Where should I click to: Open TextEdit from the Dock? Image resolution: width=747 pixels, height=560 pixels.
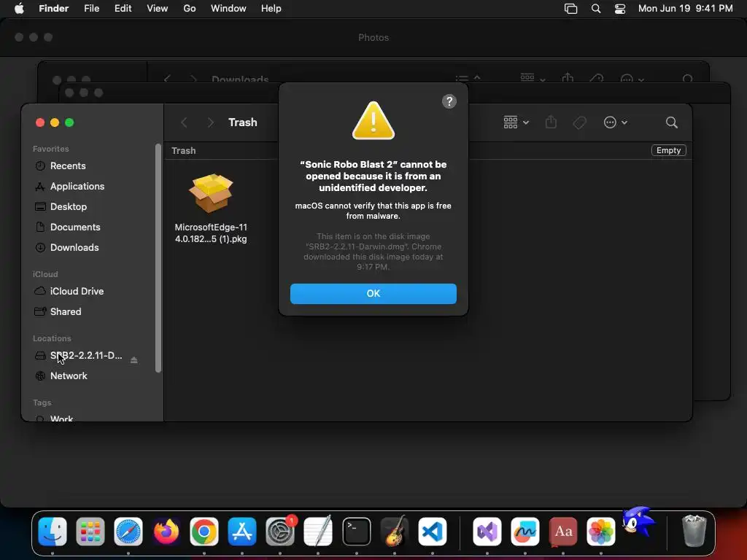318,532
